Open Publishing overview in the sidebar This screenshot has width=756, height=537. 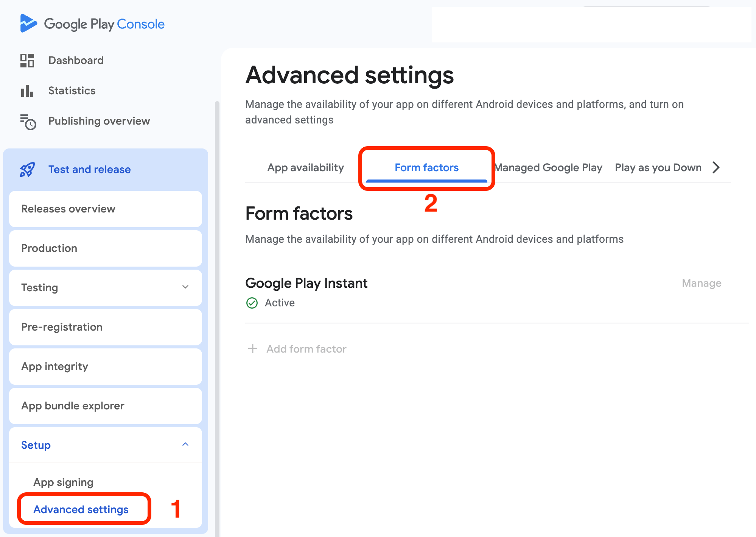click(x=99, y=121)
